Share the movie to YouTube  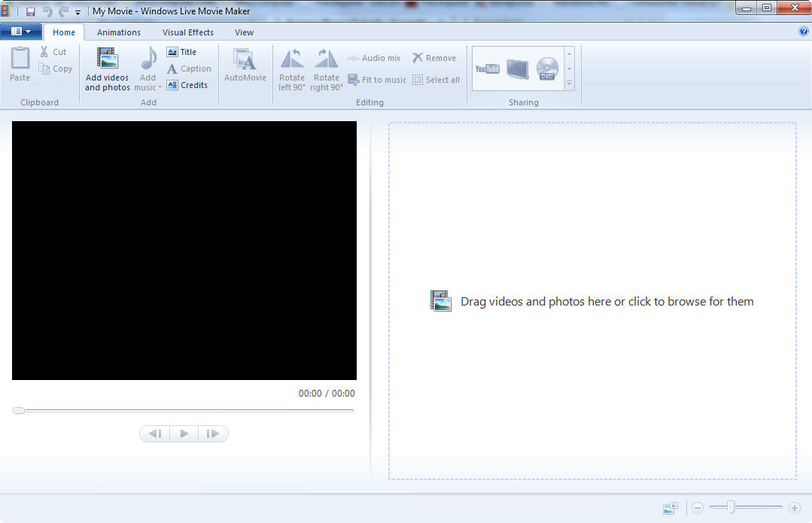tap(488, 69)
